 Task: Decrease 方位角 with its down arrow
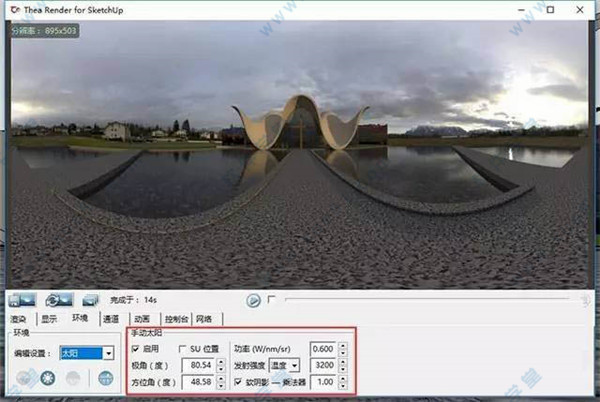pyautogui.click(x=221, y=386)
